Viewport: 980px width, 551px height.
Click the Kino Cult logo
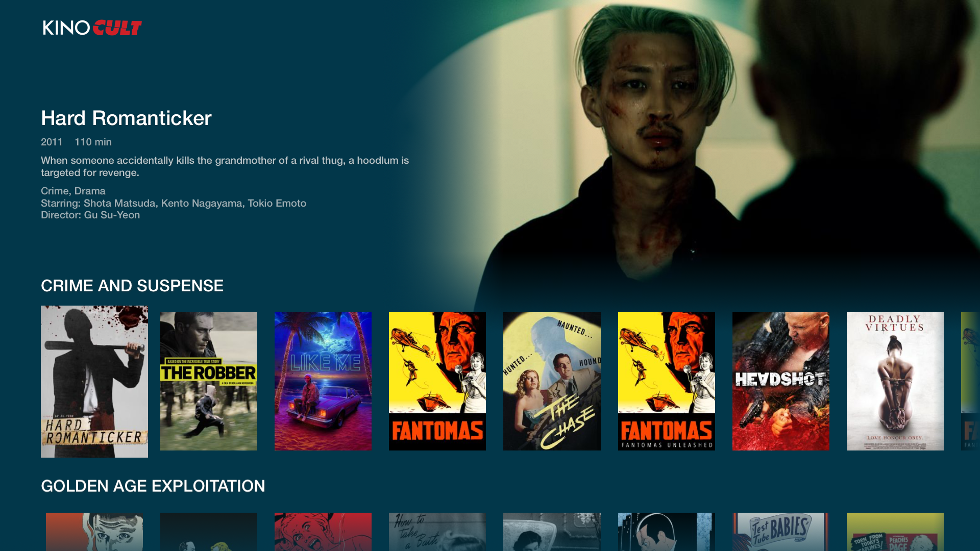[x=92, y=28]
